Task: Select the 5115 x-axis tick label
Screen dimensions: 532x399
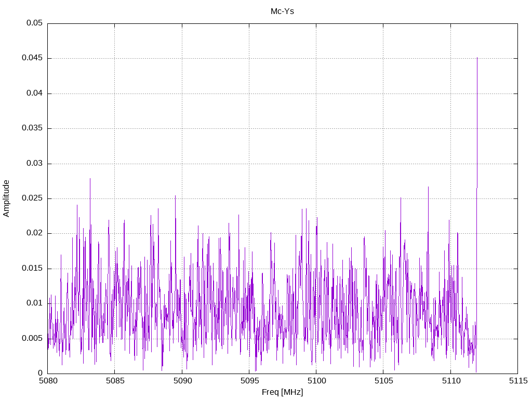Action: 517,381
